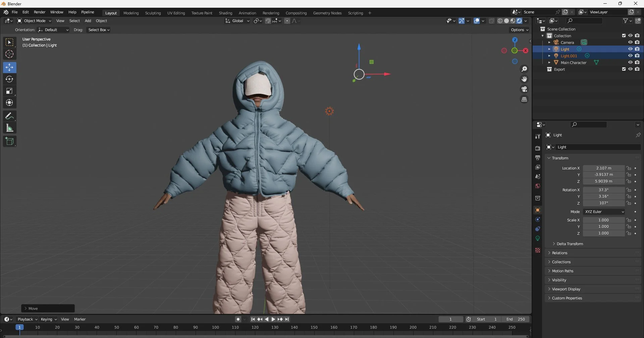Hide Light.001 eye icon in outliner
The height and width of the screenshot is (338, 644).
pyautogui.click(x=630, y=56)
